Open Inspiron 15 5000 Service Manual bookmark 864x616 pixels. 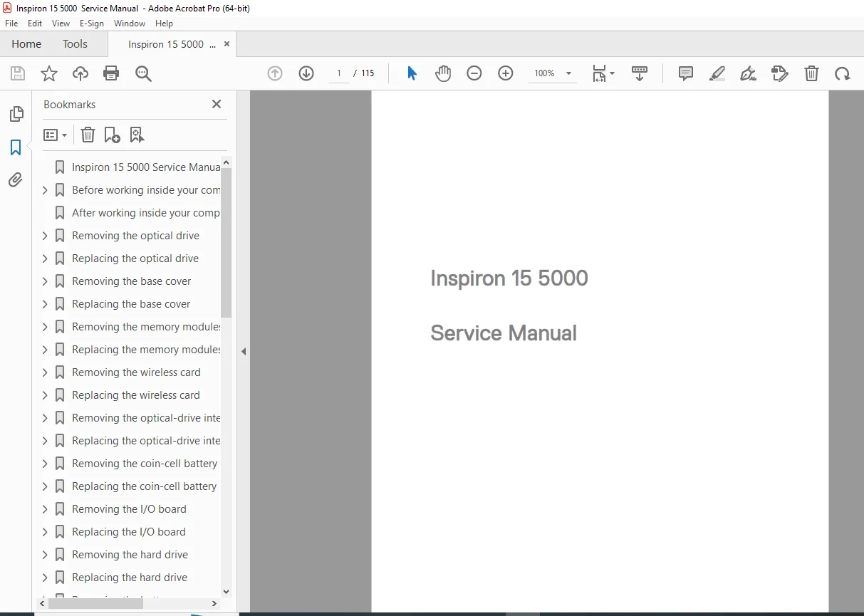coord(146,167)
